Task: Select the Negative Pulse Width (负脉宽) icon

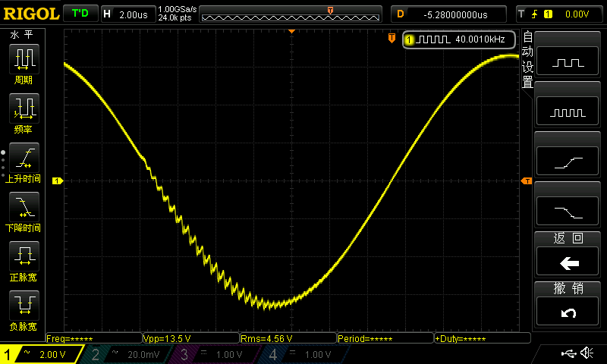Action: tap(24, 305)
